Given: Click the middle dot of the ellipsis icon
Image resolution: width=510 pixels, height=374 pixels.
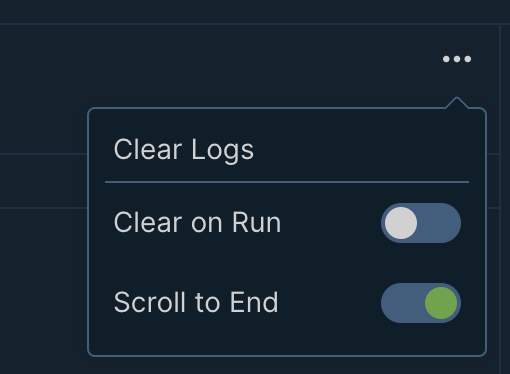Looking at the screenshot, I should [457, 59].
